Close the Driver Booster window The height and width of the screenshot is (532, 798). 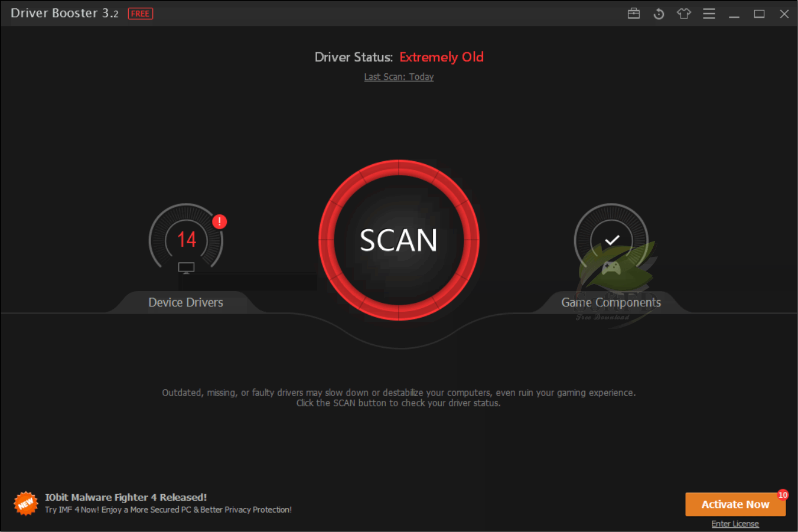tap(784, 14)
